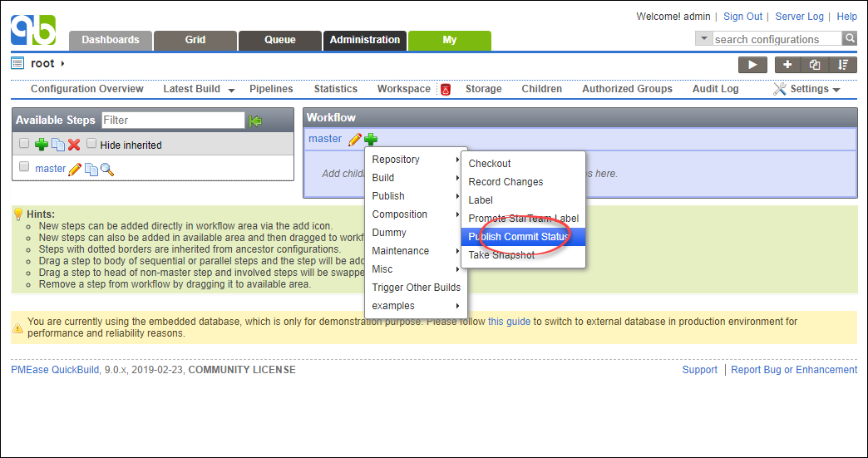Click the Filter steps input field
This screenshot has width=868, height=458.
pos(173,120)
